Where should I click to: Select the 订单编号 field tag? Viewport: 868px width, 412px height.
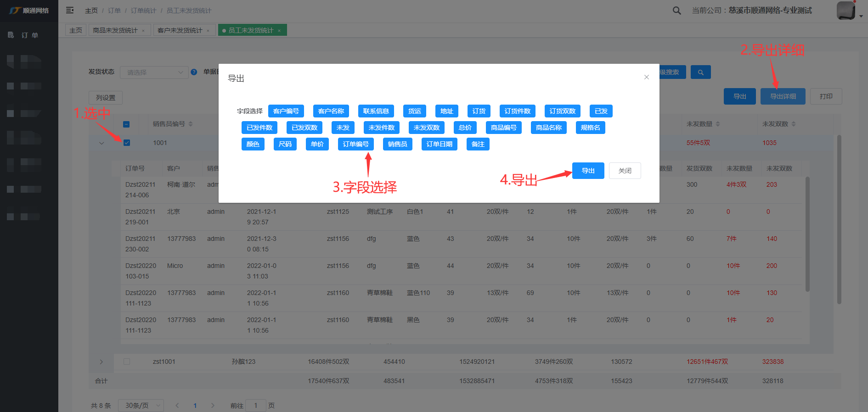pyautogui.click(x=355, y=144)
